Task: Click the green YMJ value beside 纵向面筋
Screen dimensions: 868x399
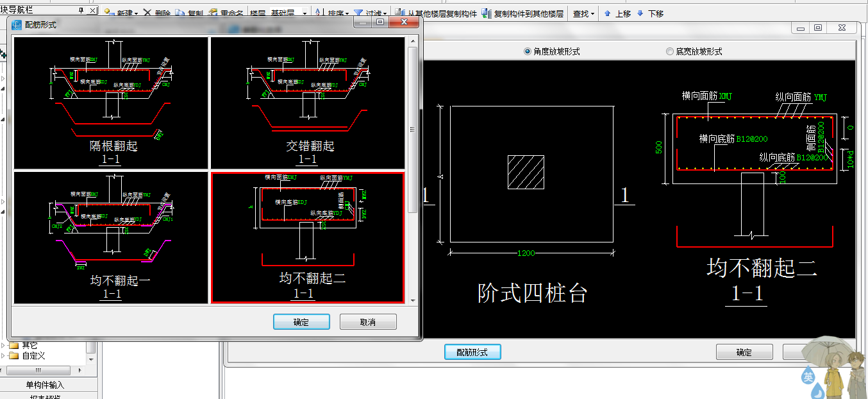Action: (821, 97)
